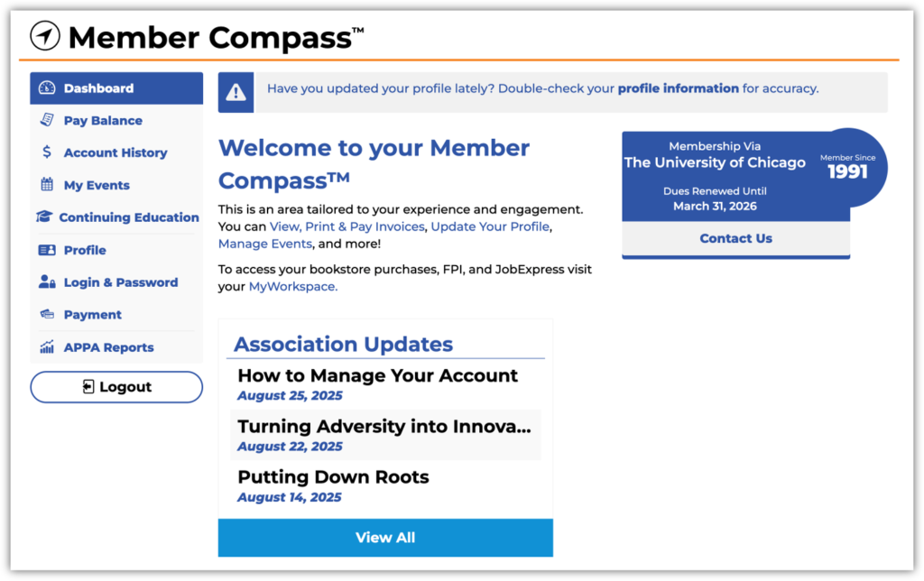The width and height of the screenshot is (924, 581).
Task: Go to Continuing Education in sidebar
Action: pos(129,217)
